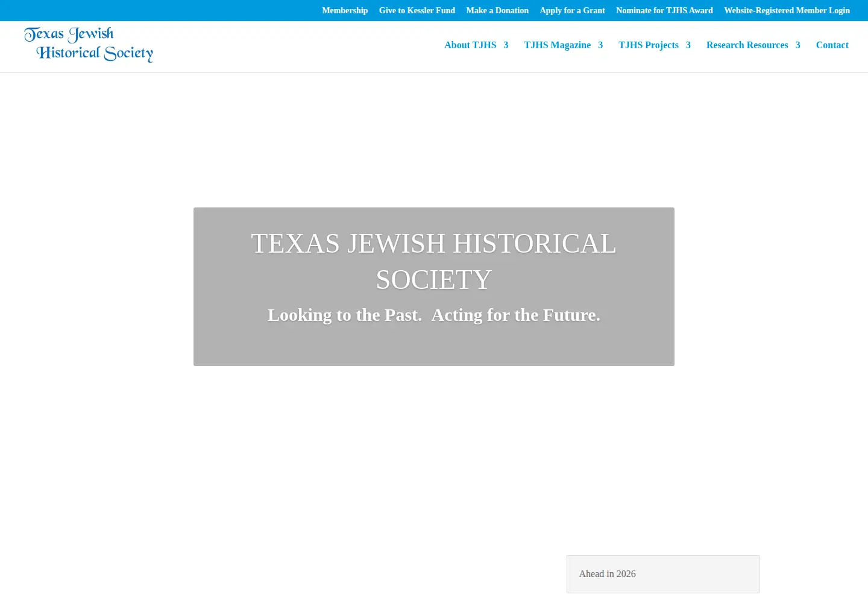This screenshot has width=868, height=603.
Task: Open the About TJHS menu
Action: pyautogui.click(x=470, y=45)
